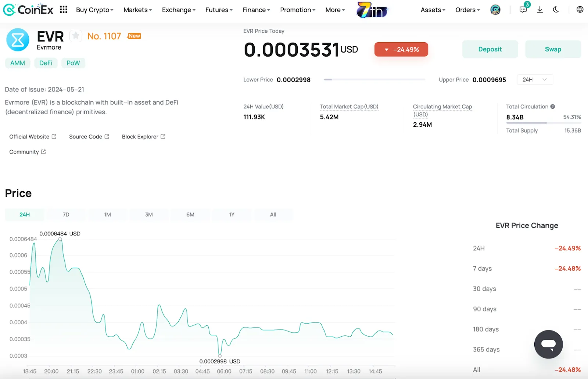Open the 24H price range selector
Viewport: 588px width, 379px height.
[535, 80]
